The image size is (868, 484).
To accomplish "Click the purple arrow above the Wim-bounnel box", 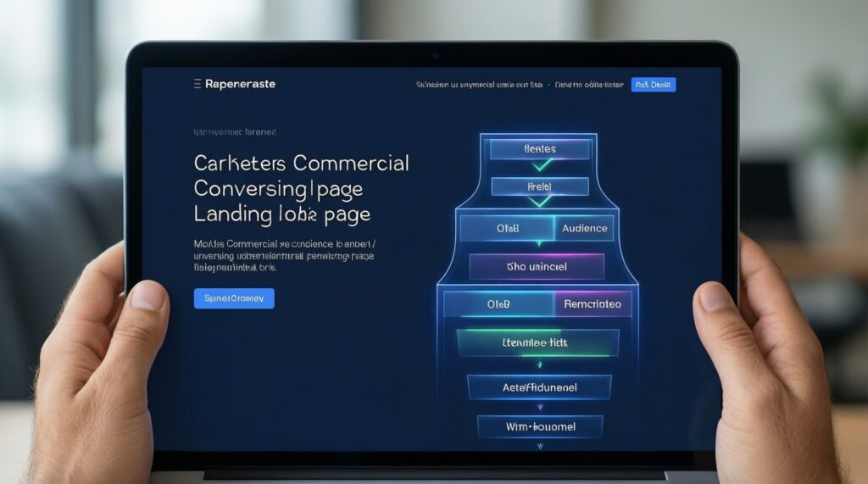I will point(539,407).
